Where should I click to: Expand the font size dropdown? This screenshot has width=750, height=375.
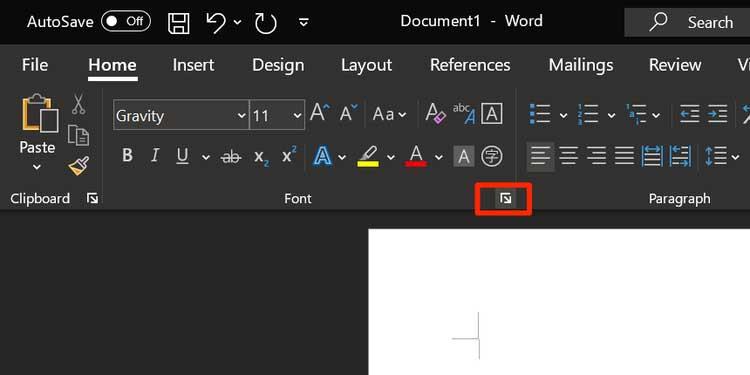(x=298, y=115)
